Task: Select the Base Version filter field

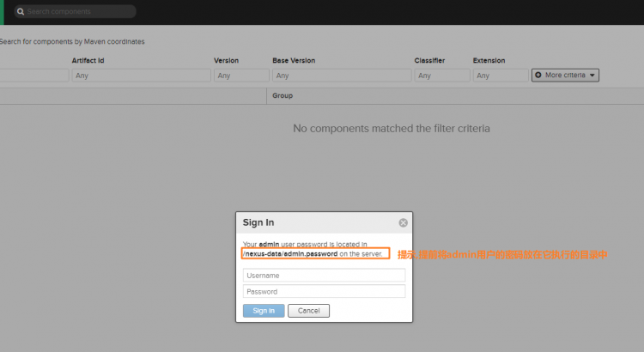Action: point(339,76)
